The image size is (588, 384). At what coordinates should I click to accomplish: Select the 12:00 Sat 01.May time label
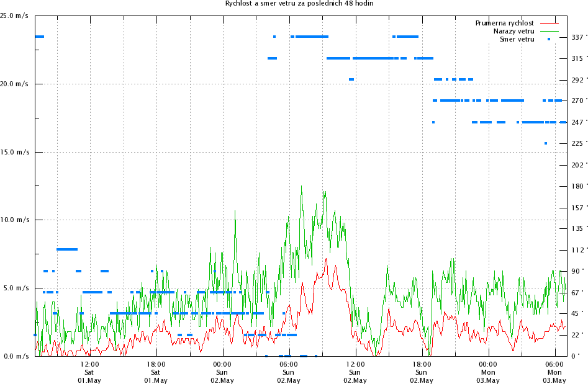point(89,372)
